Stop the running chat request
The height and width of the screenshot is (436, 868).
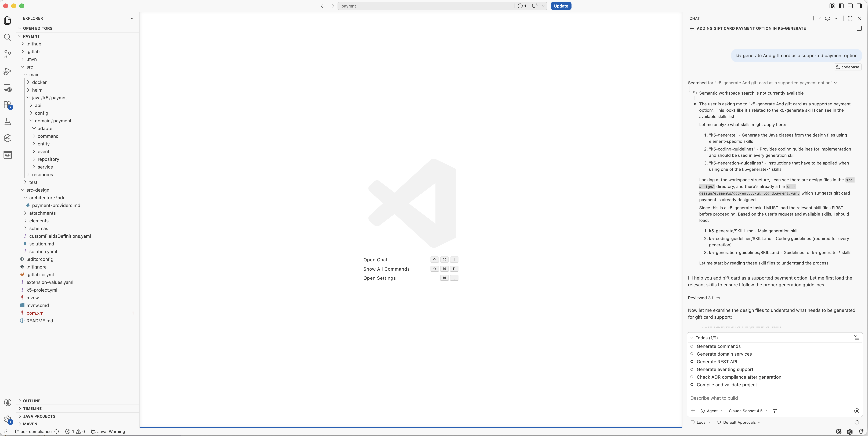856,411
